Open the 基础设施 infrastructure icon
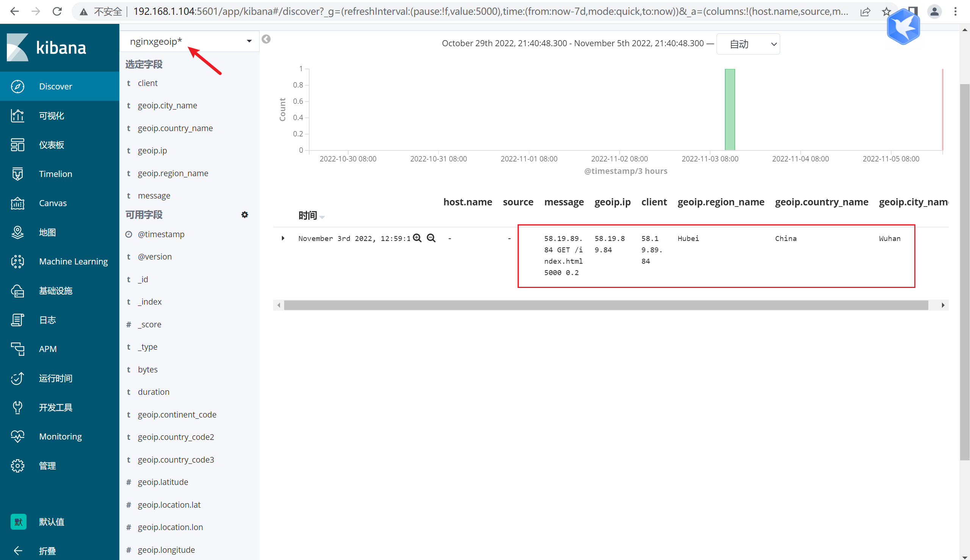 click(18, 291)
